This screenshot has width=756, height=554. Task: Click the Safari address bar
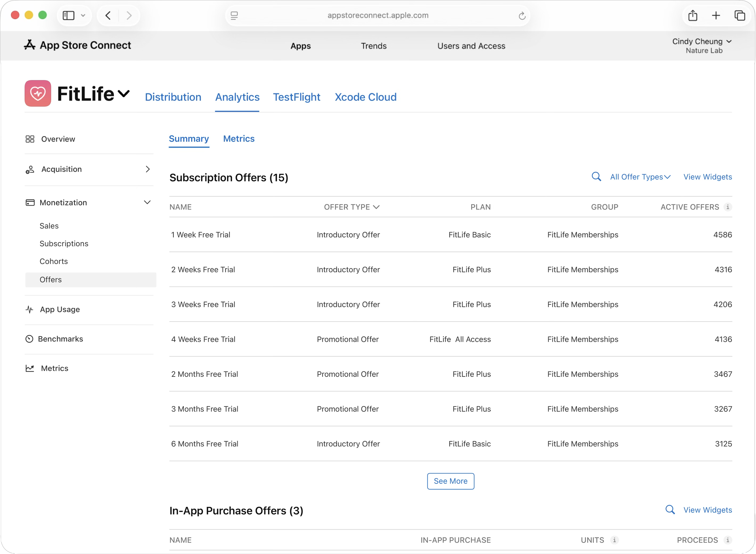click(x=378, y=15)
